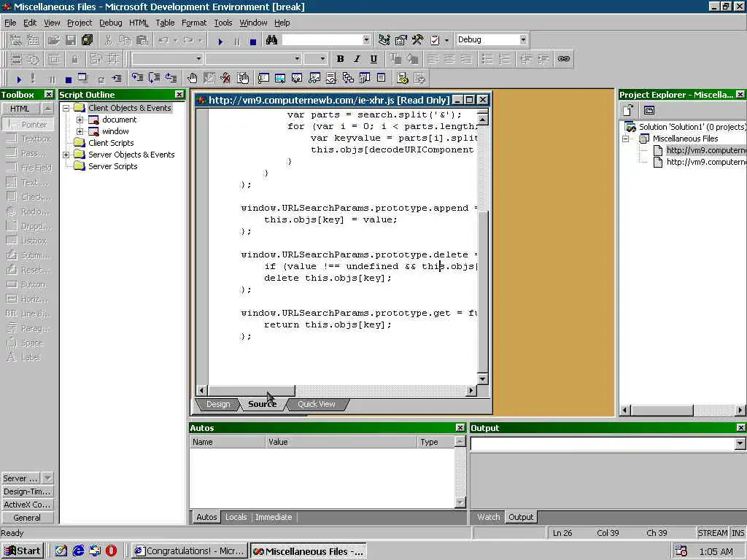Switch to the Watch tab
Viewport: 747px width, 560px height.
point(488,517)
